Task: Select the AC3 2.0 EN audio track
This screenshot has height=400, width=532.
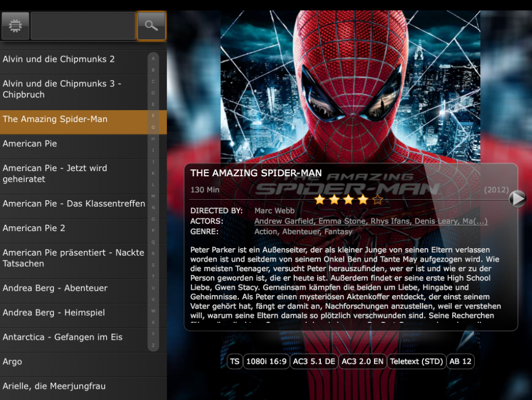Action: click(362, 362)
